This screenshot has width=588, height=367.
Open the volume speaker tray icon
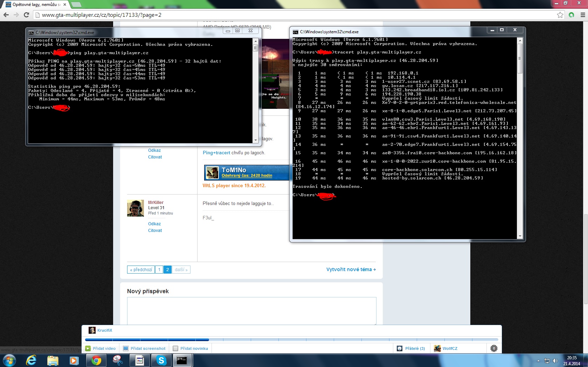pos(555,361)
